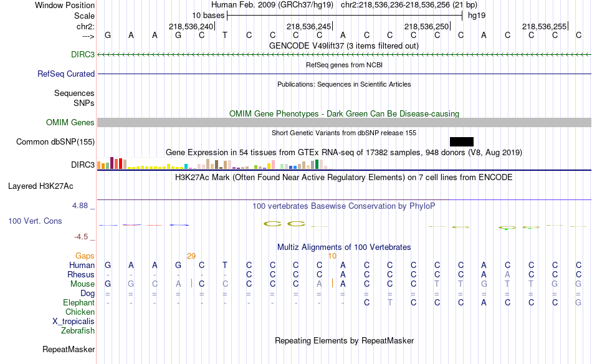Select the DIRC3 label beside the GTEx bars
This screenshot has height=364, width=592.
click(83, 165)
